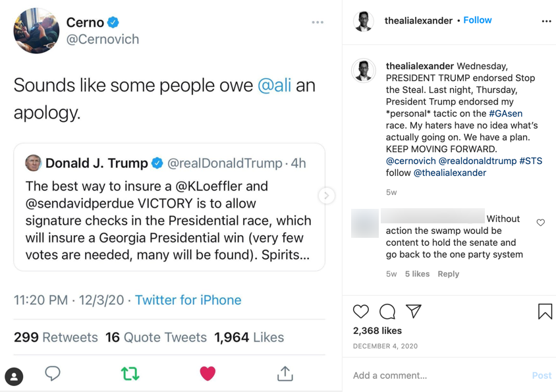The height and width of the screenshot is (392, 556).
Task: Click the tweet reply speech bubble icon
Action: click(53, 374)
